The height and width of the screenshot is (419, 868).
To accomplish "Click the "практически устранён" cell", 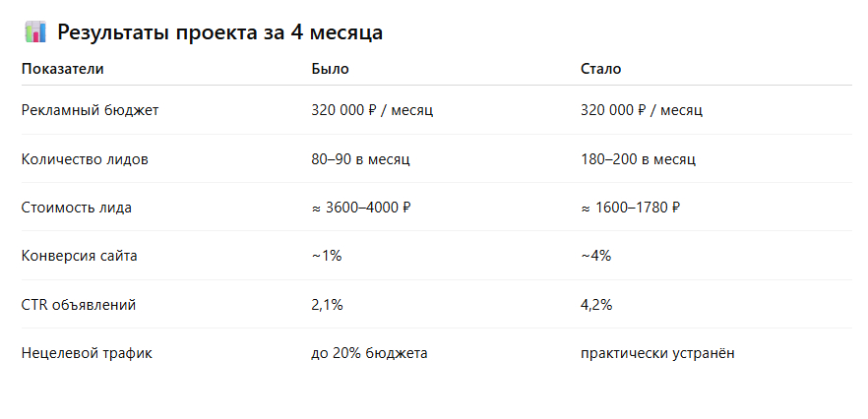I will 657,352.
